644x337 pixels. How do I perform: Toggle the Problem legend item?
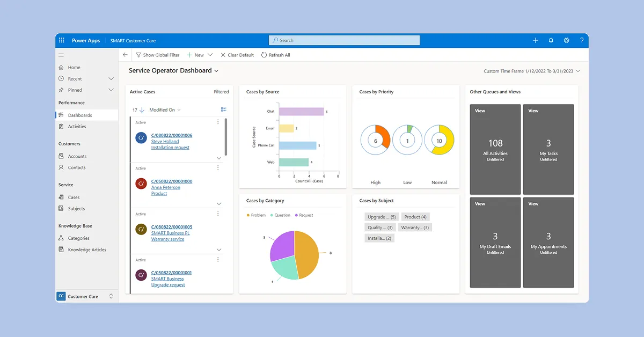pos(256,215)
